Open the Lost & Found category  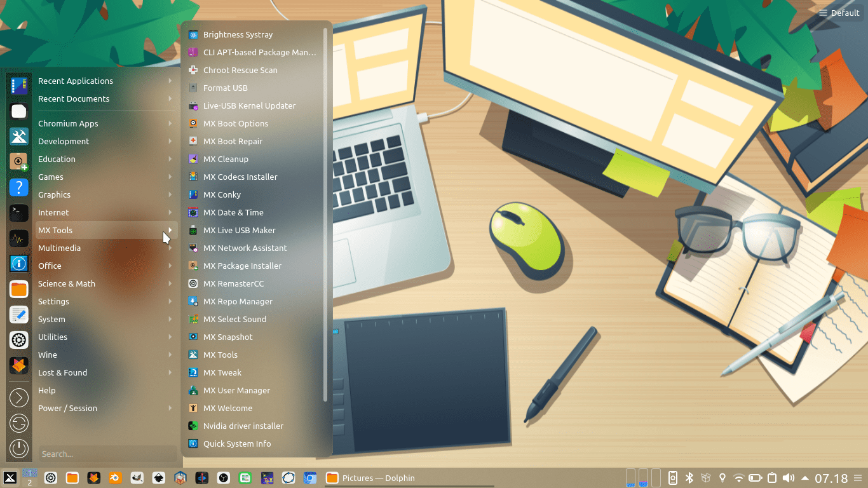[105, 372]
